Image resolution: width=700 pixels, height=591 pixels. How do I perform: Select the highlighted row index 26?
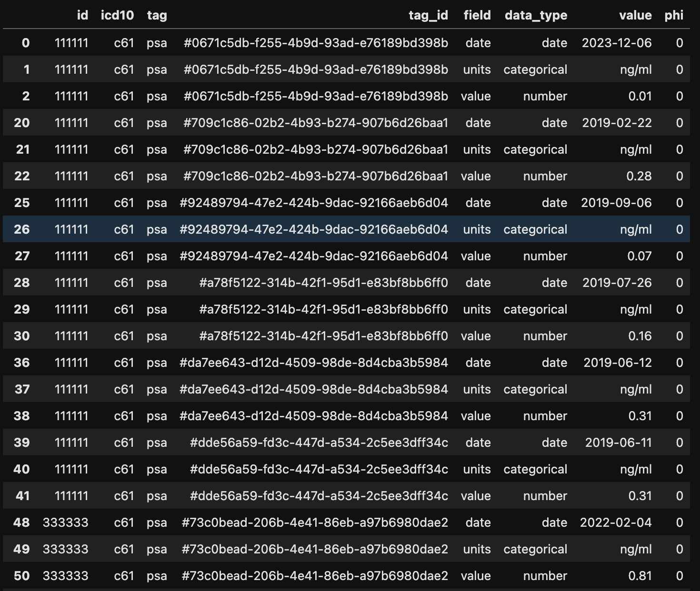coord(22,229)
